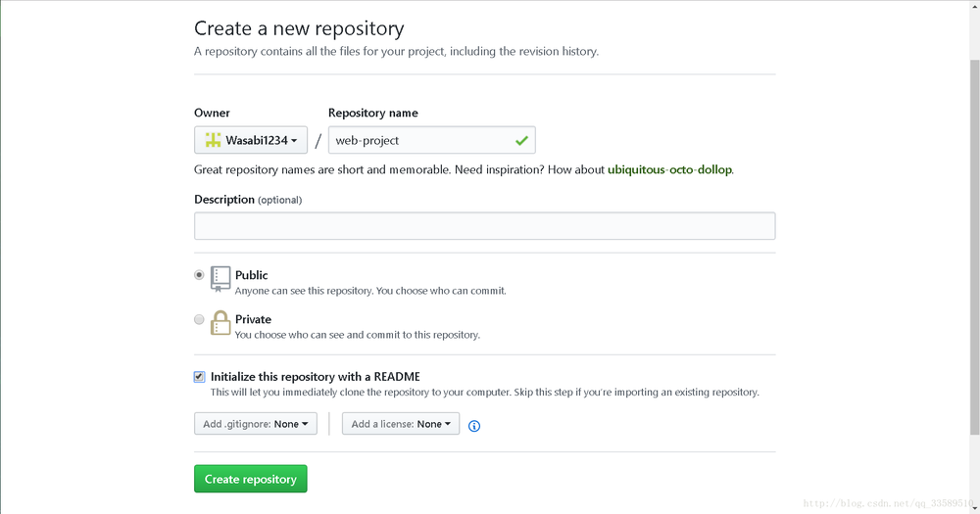Expand the Add .gitignore dropdown
Viewport: 980px width, 514px height.
(x=255, y=424)
